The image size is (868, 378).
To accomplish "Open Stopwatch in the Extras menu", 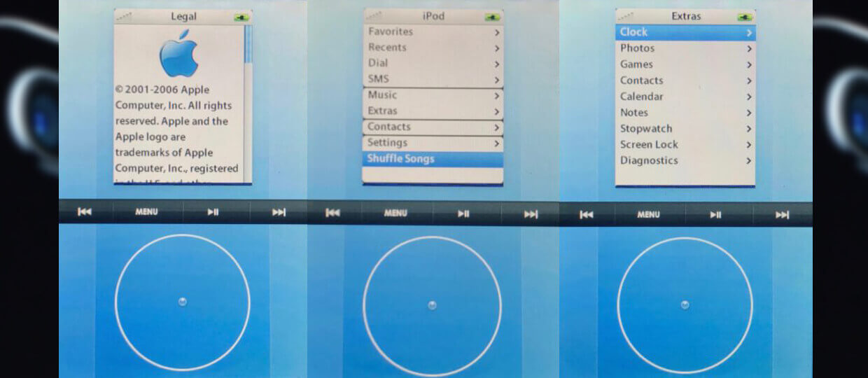I will click(x=685, y=129).
